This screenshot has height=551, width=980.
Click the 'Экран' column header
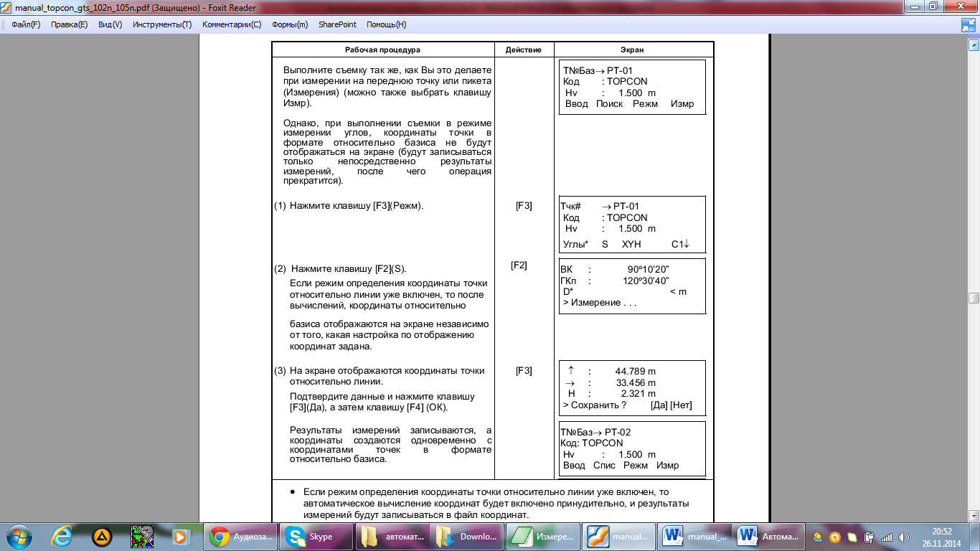click(x=632, y=50)
